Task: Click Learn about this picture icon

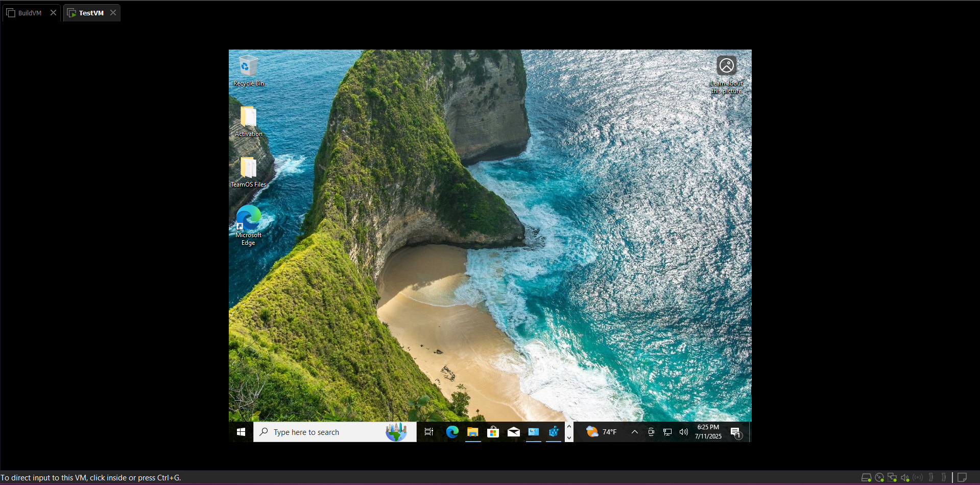Action: pos(726,75)
